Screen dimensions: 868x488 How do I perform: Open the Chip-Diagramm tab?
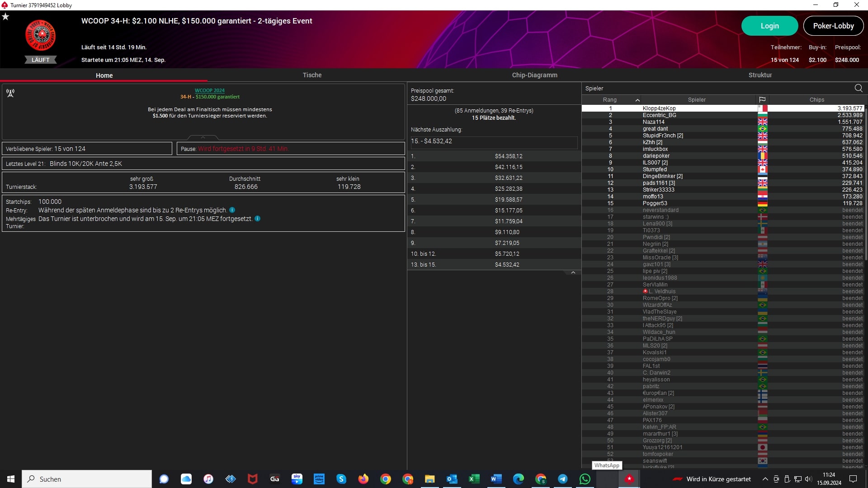[534, 75]
